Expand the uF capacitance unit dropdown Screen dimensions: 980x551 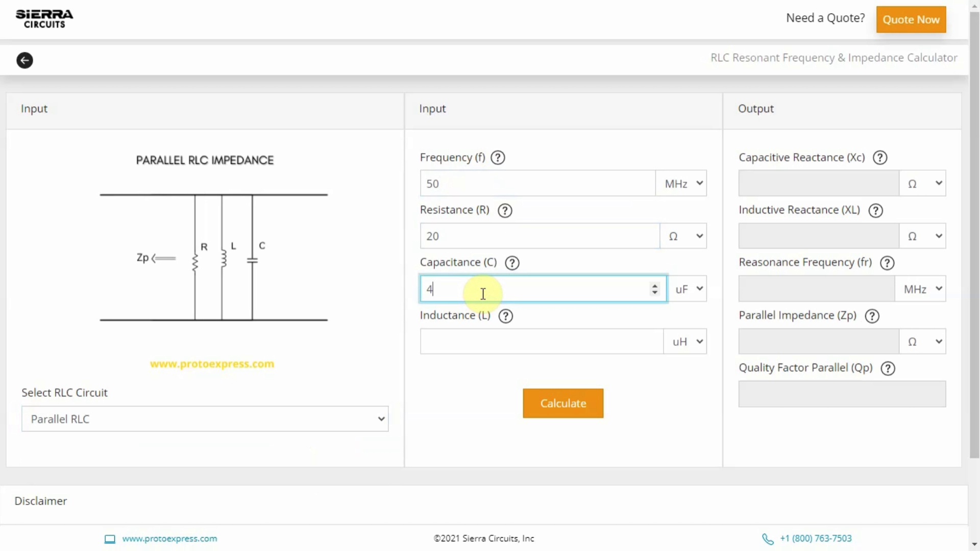click(x=688, y=289)
